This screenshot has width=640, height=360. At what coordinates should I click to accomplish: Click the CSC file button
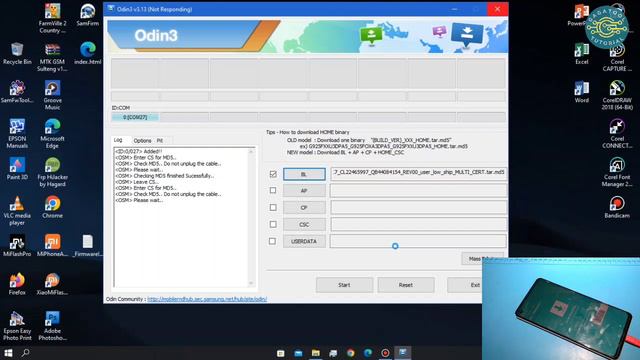(x=304, y=224)
